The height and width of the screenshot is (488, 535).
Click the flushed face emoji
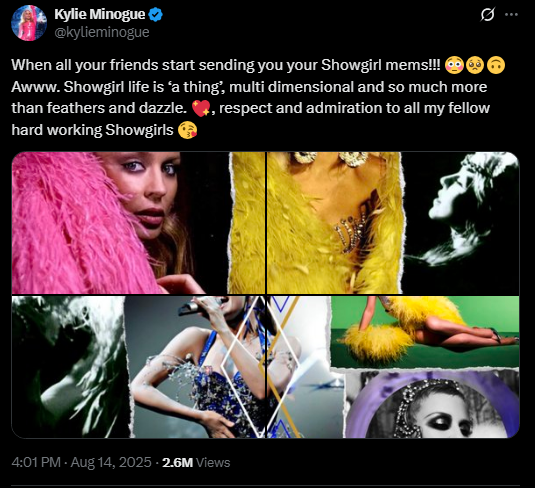click(x=454, y=65)
